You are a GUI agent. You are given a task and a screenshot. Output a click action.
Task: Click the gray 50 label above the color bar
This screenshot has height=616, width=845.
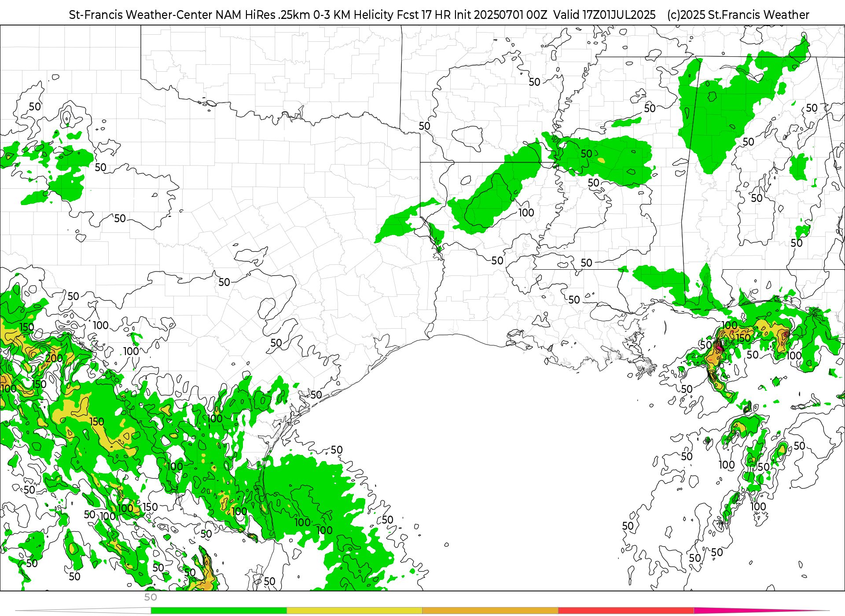pyautogui.click(x=151, y=597)
